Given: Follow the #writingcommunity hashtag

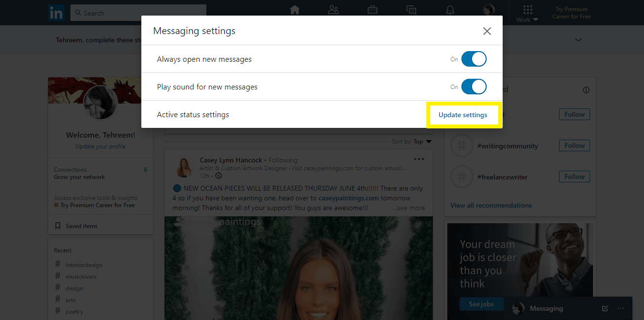Looking at the screenshot, I should click(x=574, y=145).
